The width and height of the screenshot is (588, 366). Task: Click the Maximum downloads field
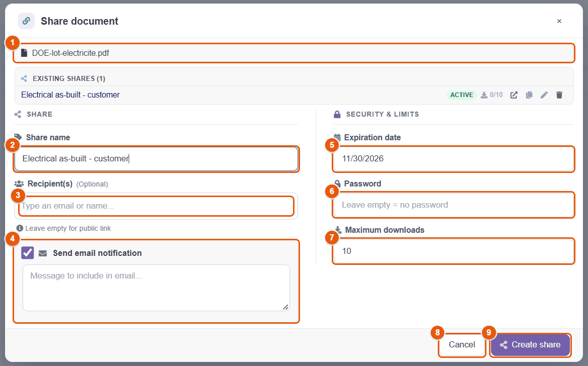pos(454,251)
